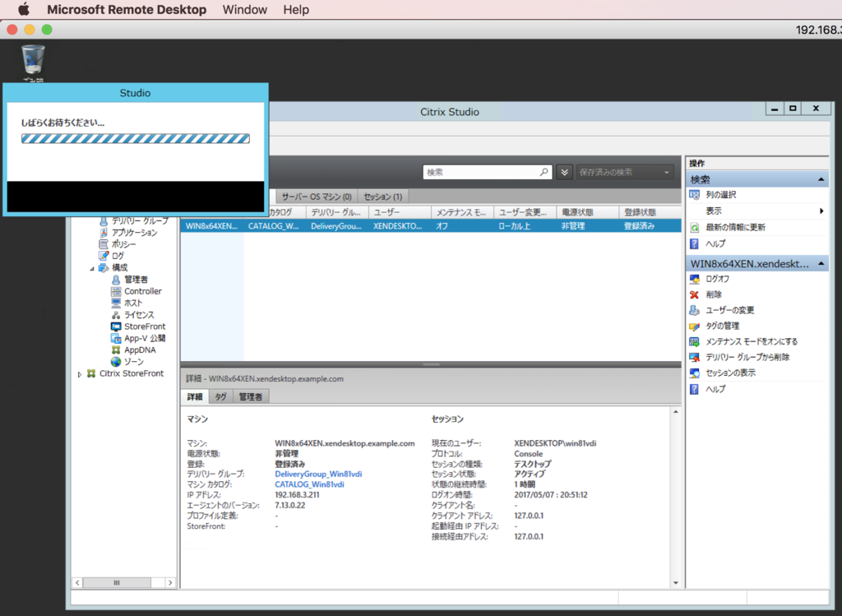This screenshot has width=842, height=616.
Task: Click the XENDESKTOP\win81vdi current user value
Action: coord(555,443)
